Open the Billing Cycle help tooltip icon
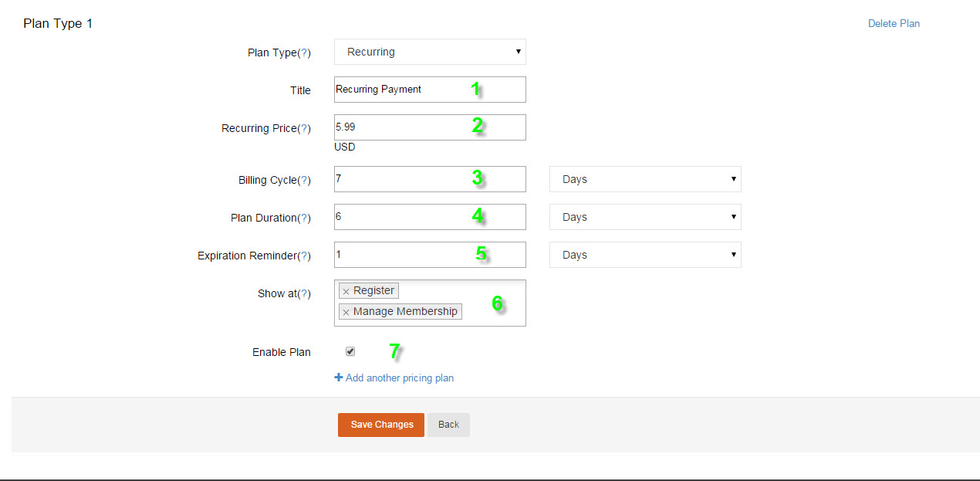980x481 pixels. pyautogui.click(x=304, y=181)
